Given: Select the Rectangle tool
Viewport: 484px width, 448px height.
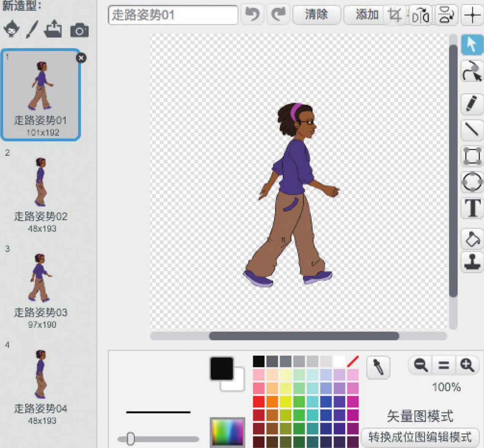Looking at the screenshot, I should (472, 156).
